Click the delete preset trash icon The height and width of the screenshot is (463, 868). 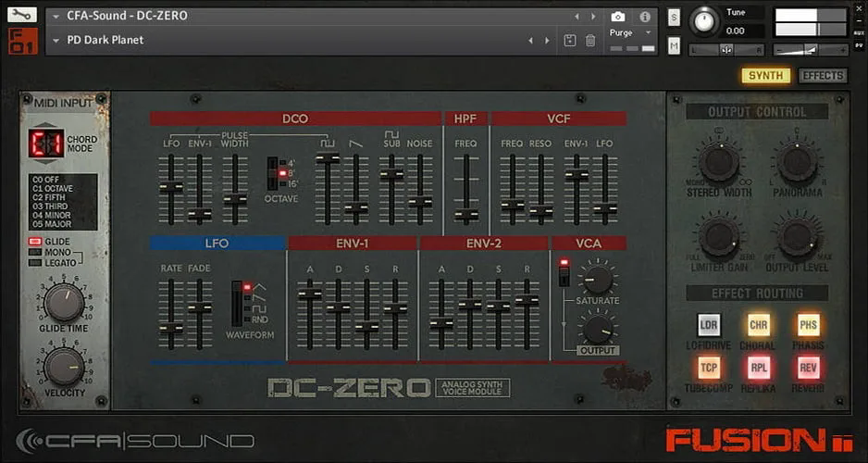pyautogui.click(x=590, y=41)
